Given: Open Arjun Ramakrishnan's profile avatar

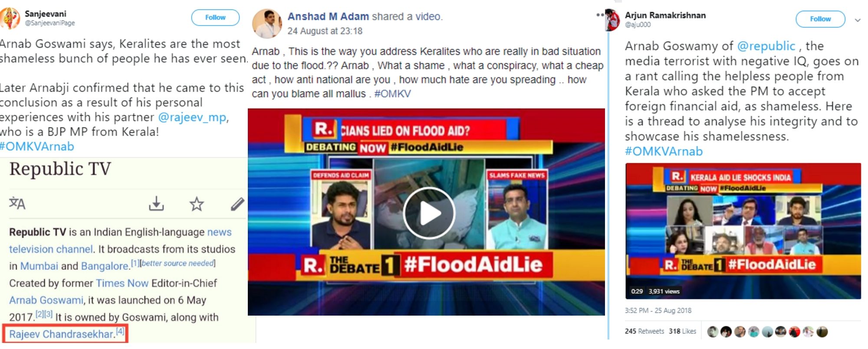Looking at the screenshot, I should point(612,20).
